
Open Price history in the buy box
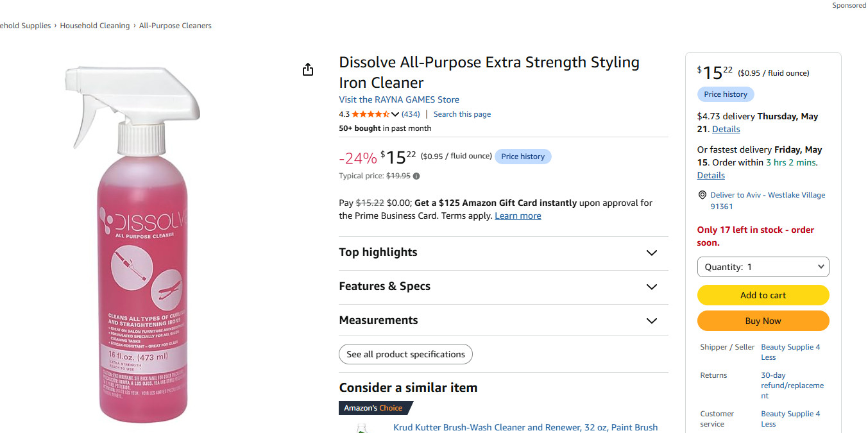pos(726,94)
